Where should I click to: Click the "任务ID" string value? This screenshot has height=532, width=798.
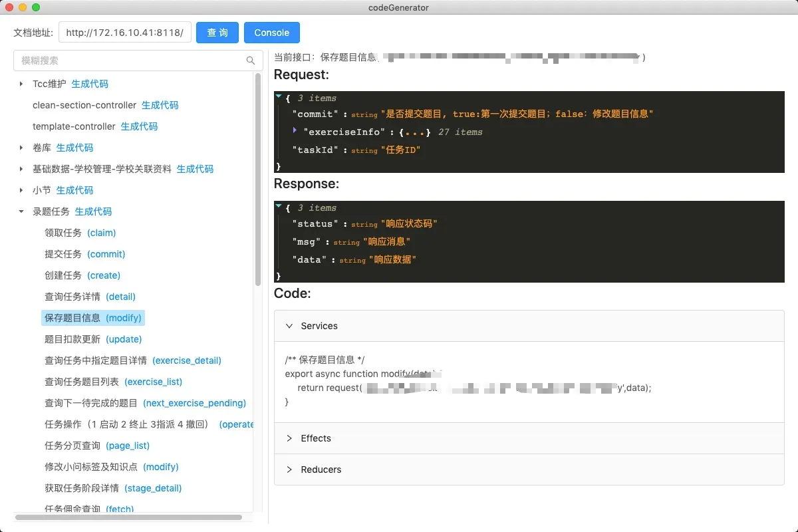[x=401, y=150]
